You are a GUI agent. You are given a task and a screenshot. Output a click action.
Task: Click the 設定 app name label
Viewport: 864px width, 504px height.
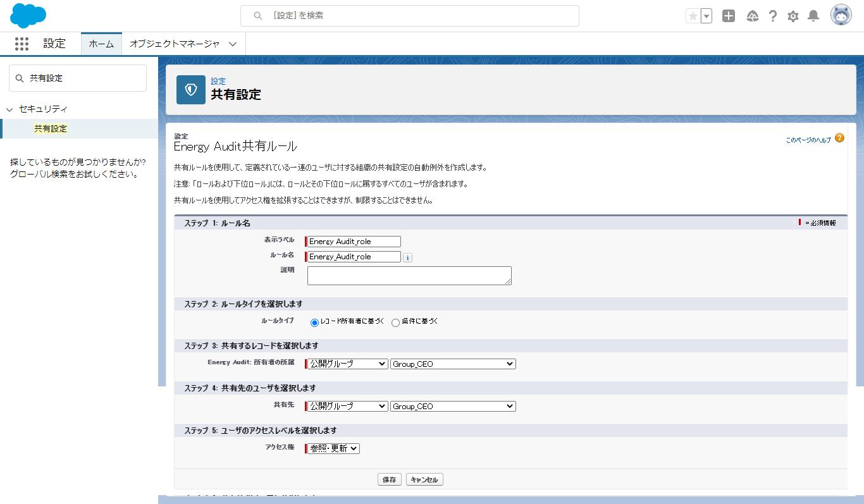[54, 44]
